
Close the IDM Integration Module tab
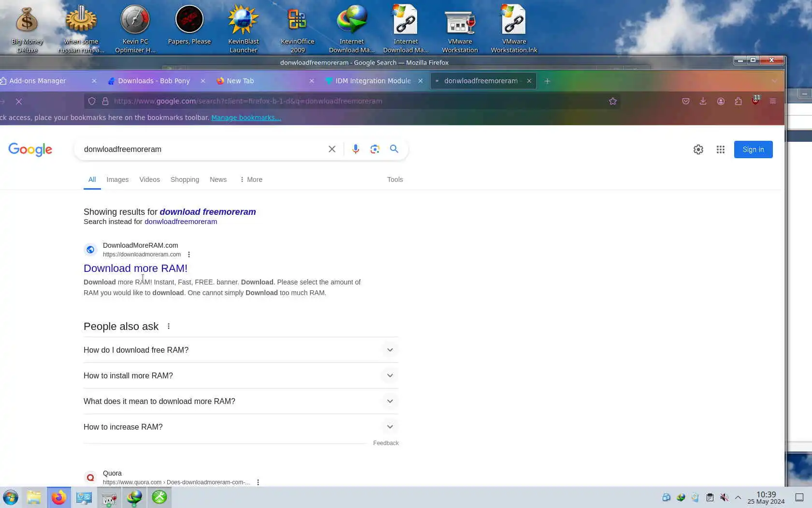pos(420,81)
